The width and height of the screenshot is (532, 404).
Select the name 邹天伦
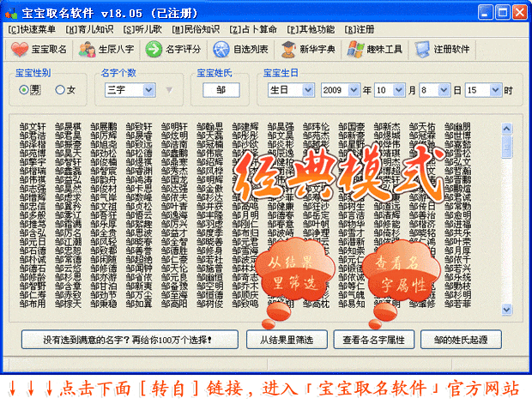click(x=174, y=268)
